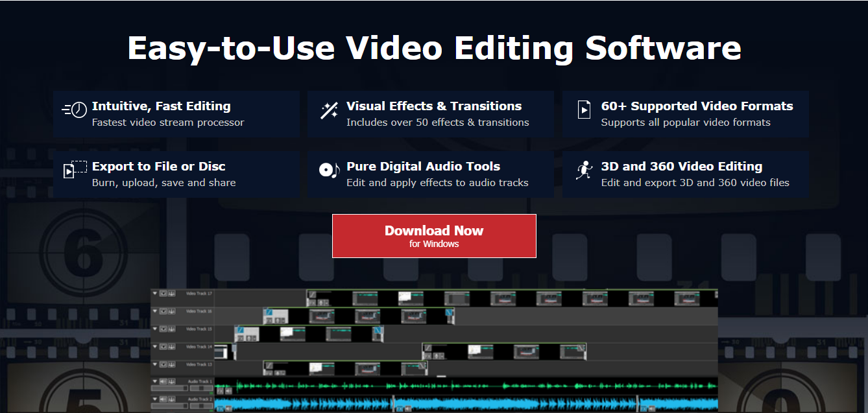The width and height of the screenshot is (868, 413).
Task: Open the track mixer icon on Video Track 14
Action: click(172, 346)
